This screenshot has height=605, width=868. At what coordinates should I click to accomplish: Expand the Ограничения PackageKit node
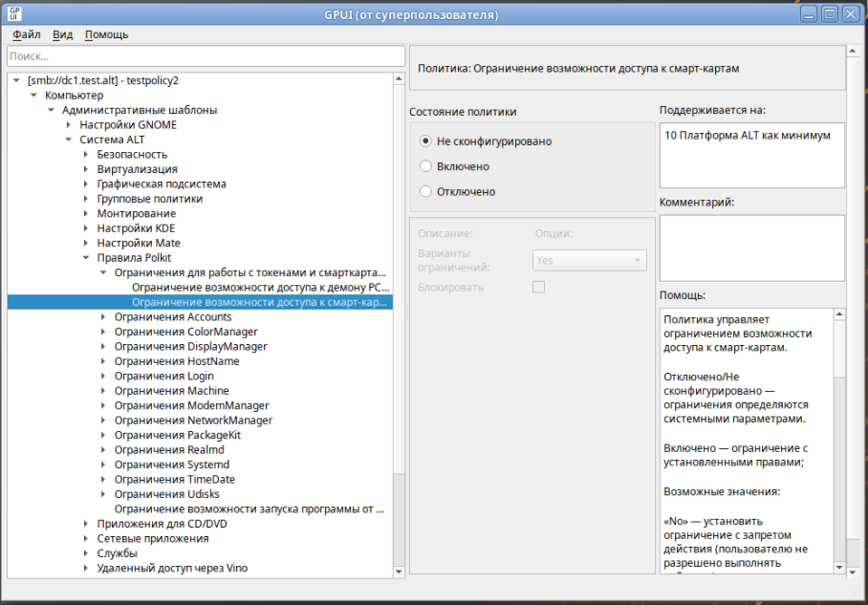click(103, 435)
